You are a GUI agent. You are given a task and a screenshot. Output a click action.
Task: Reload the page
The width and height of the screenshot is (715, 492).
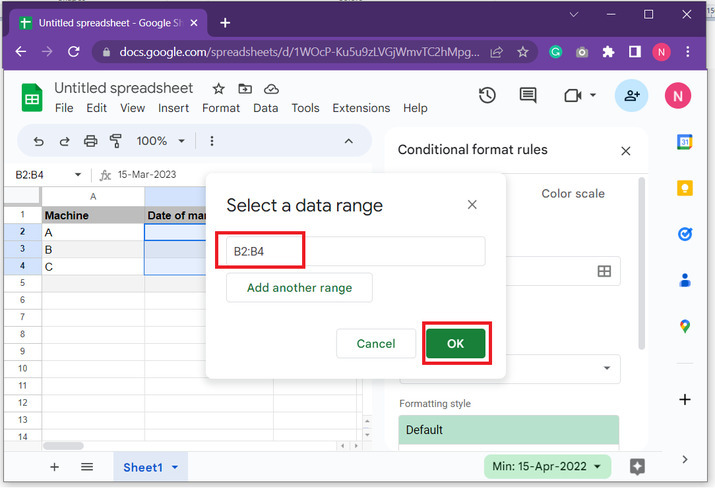point(73,52)
